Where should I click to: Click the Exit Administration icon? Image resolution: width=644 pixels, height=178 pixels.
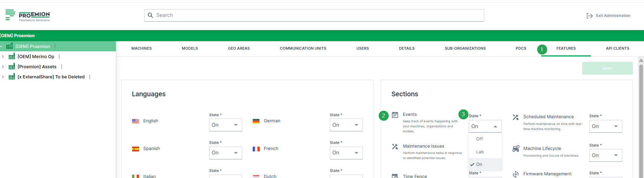pos(590,16)
